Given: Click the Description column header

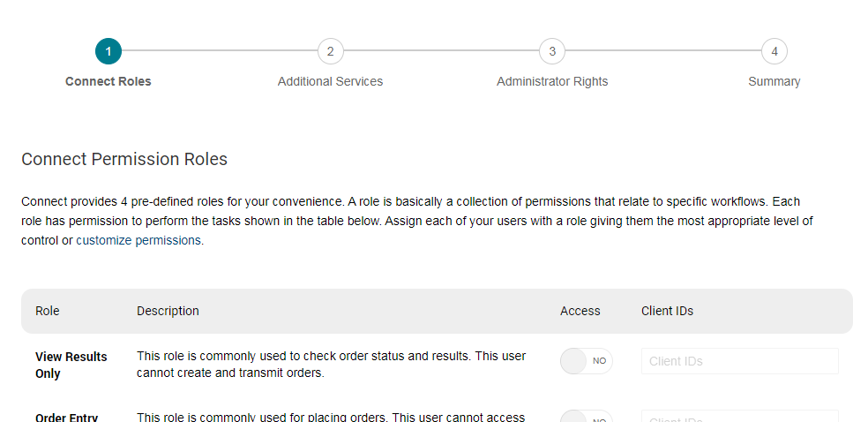Looking at the screenshot, I should (168, 311).
